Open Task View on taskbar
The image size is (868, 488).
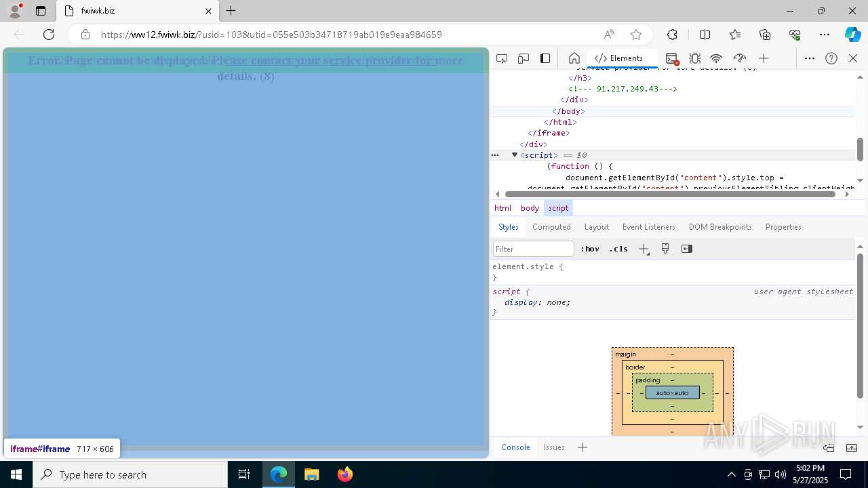244,474
